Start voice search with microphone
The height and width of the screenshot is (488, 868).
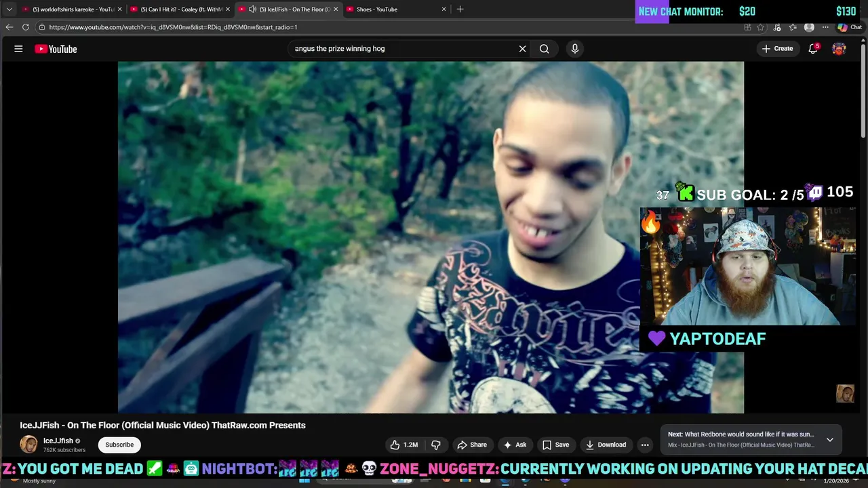574,49
